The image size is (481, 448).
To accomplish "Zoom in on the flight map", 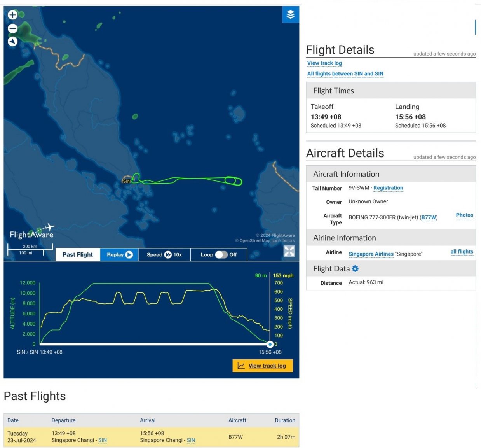I will click(13, 15).
